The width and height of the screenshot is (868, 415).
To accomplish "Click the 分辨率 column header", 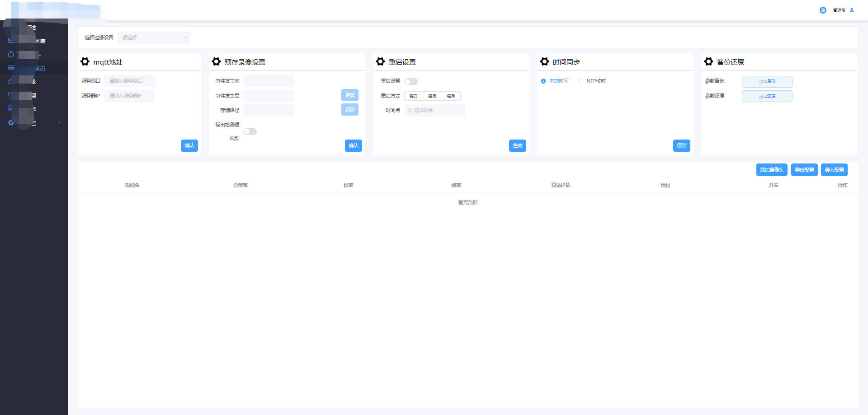I will (241, 185).
